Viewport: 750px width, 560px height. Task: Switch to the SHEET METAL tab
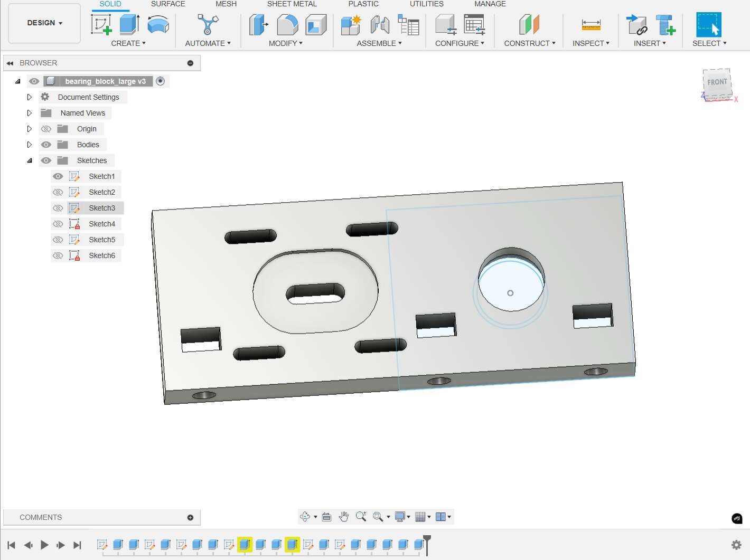pos(292,4)
